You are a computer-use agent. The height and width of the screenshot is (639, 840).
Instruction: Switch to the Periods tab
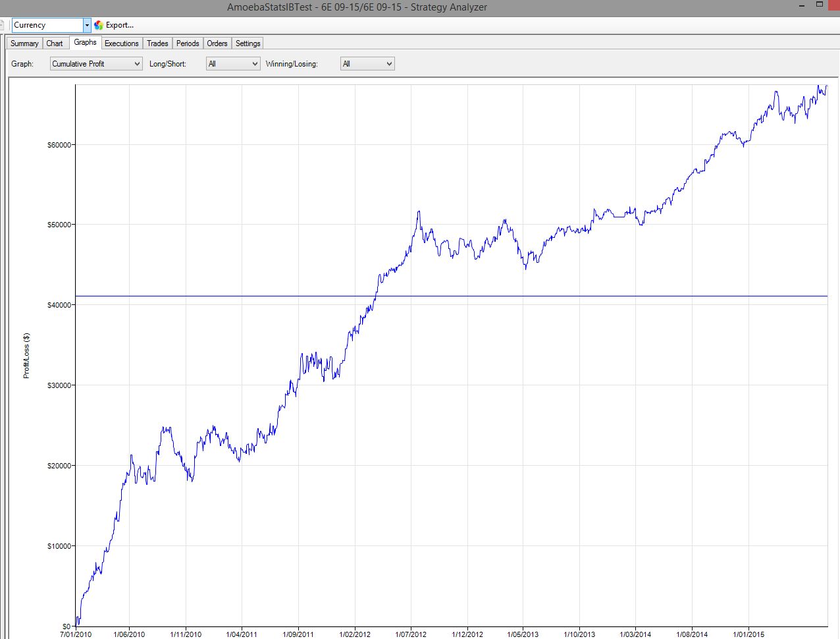tap(188, 43)
